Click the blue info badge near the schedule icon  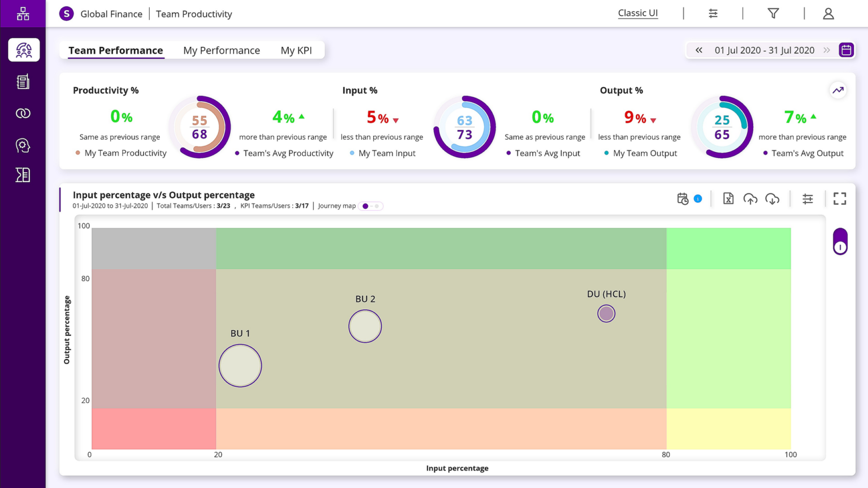coord(698,199)
